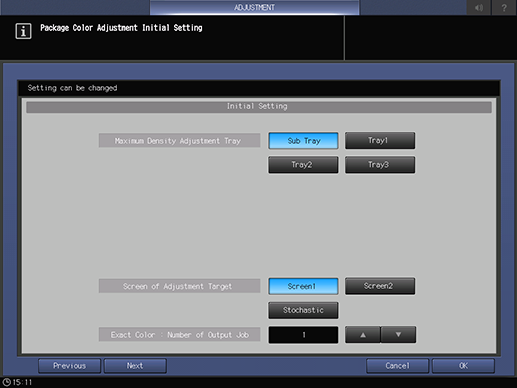Go to the Previous page
This screenshot has height=388, width=517.
click(69, 366)
